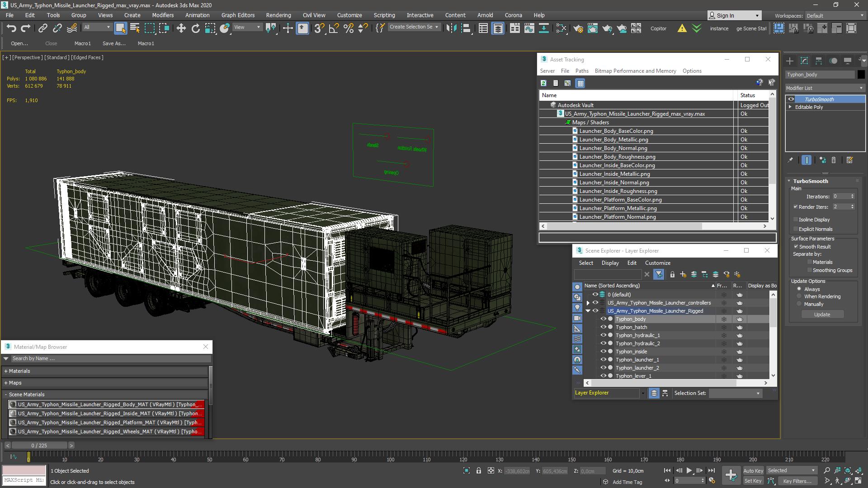
Task: Click Set Key button
Action: 753,481
